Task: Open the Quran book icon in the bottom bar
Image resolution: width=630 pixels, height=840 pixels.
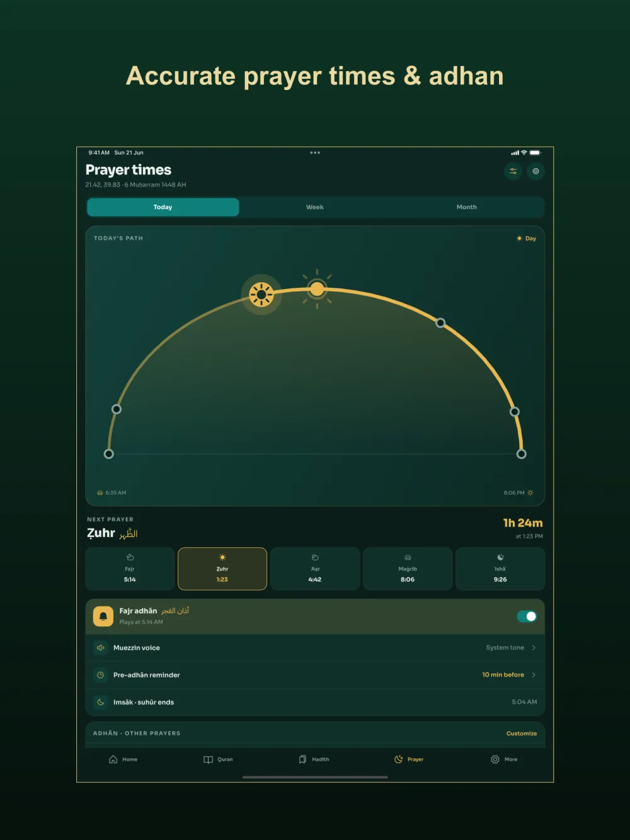Action: pos(209,759)
